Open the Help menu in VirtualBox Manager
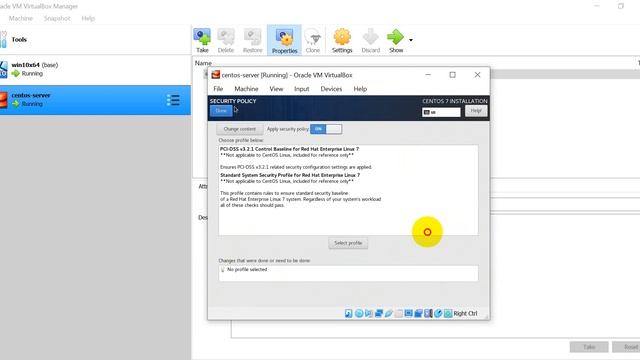The width and height of the screenshot is (640, 360). tap(88, 18)
